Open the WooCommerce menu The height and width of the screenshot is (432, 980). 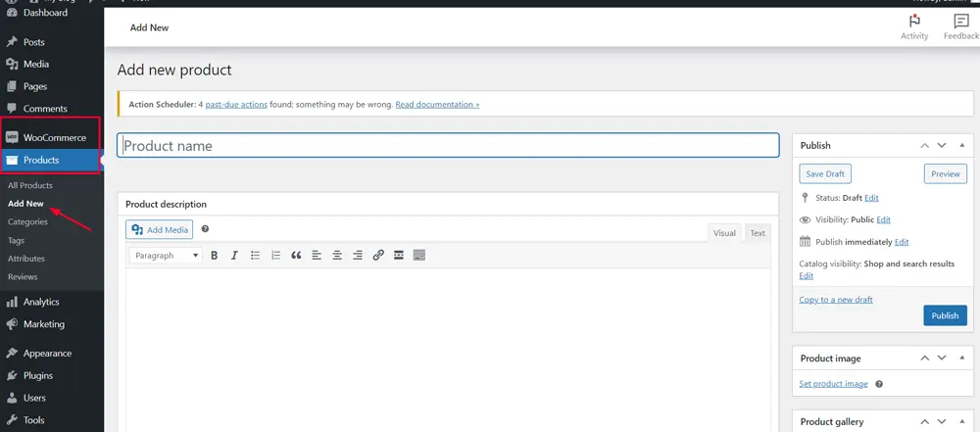pos(52,137)
